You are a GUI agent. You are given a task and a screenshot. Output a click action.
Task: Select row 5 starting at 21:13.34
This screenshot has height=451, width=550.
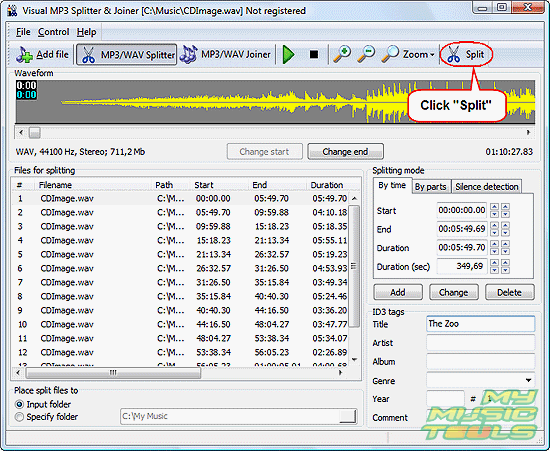coord(181,255)
